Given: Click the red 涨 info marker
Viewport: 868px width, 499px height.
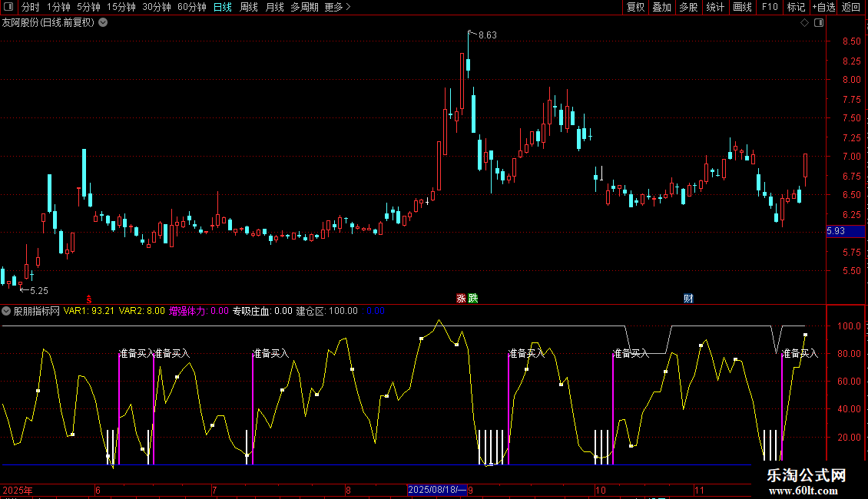Looking at the screenshot, I should 461,298.
